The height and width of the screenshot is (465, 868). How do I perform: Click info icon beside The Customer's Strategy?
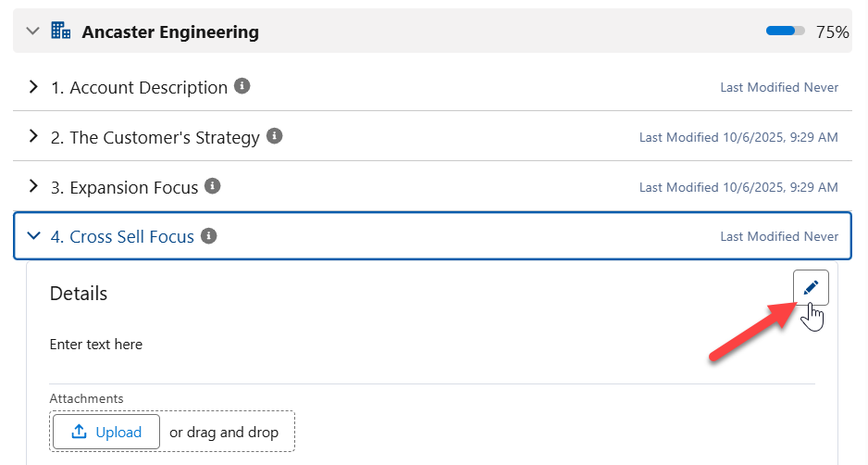coord(274,136)
